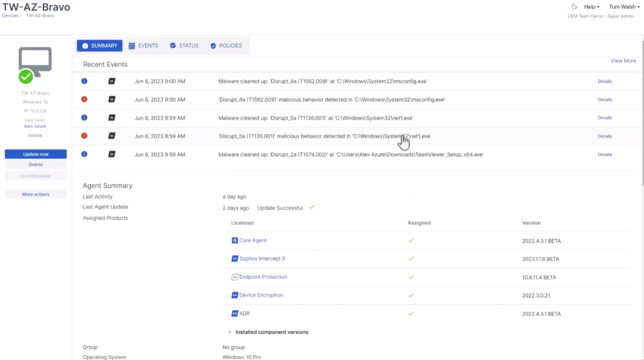This screenshot has height=360, width=644.
Task: Click info icon for TeamViewer cleanup event
Action: click(x=84, y=154)
